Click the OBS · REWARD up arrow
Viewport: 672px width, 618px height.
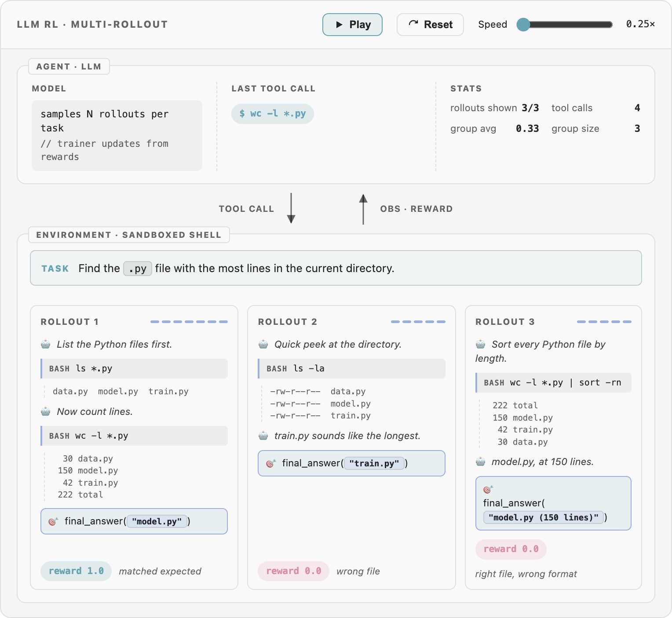tap(363, 209)
